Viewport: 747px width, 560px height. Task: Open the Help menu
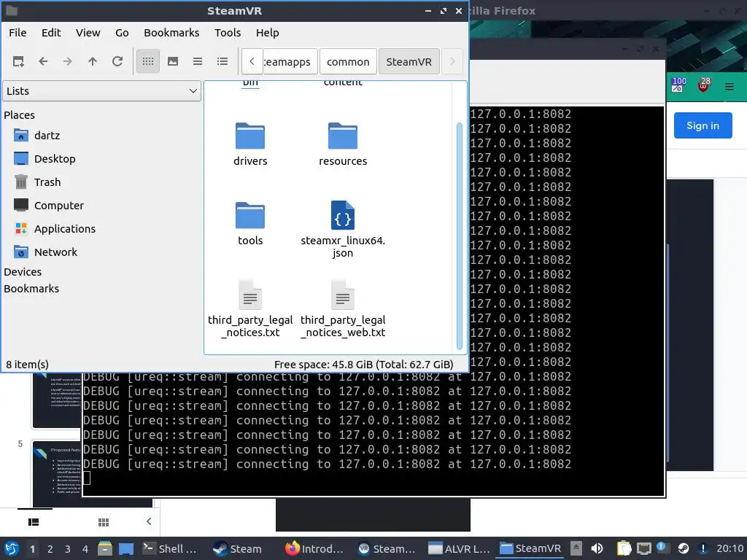point(267,33)
